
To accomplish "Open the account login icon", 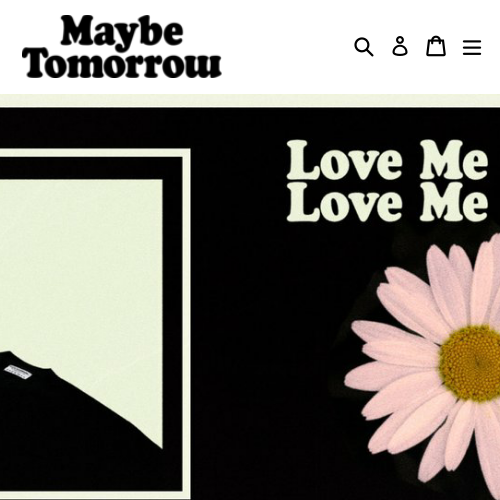I will pyautogui.click(x=400, y=46).
